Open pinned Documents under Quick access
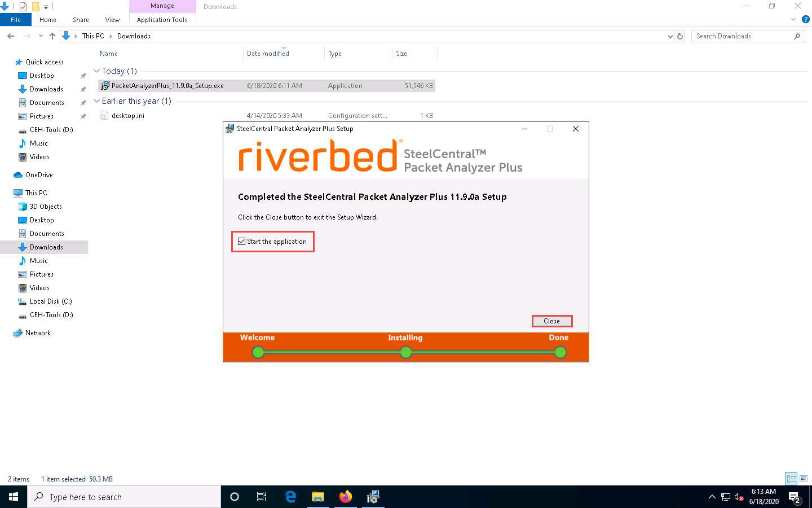Viewport: 812px width, 508px height. (x=47, y=103)
